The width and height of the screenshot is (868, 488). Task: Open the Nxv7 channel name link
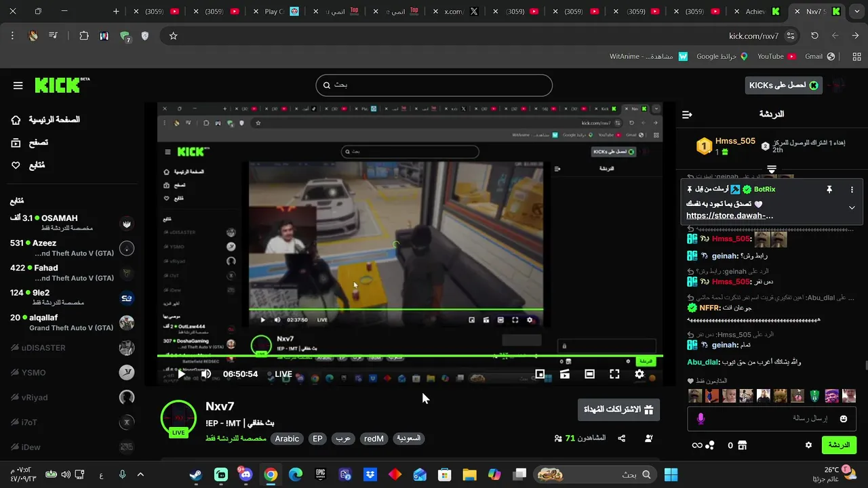(220, 407)
